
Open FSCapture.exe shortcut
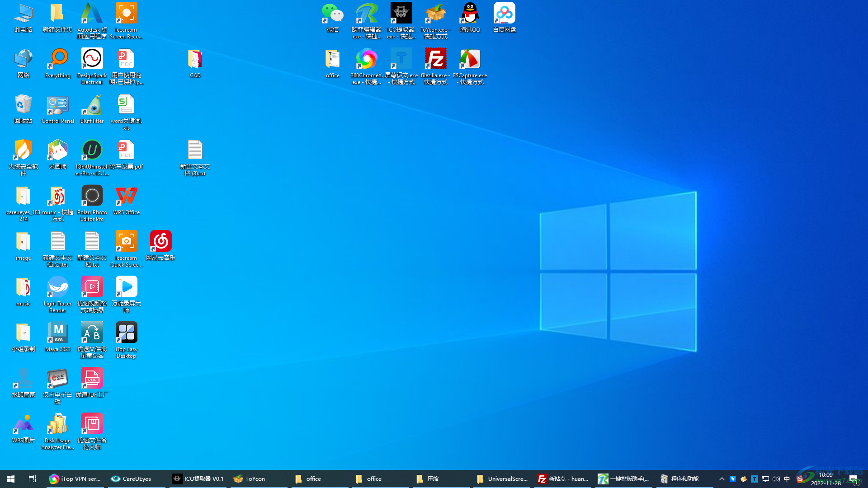(470, 66)
